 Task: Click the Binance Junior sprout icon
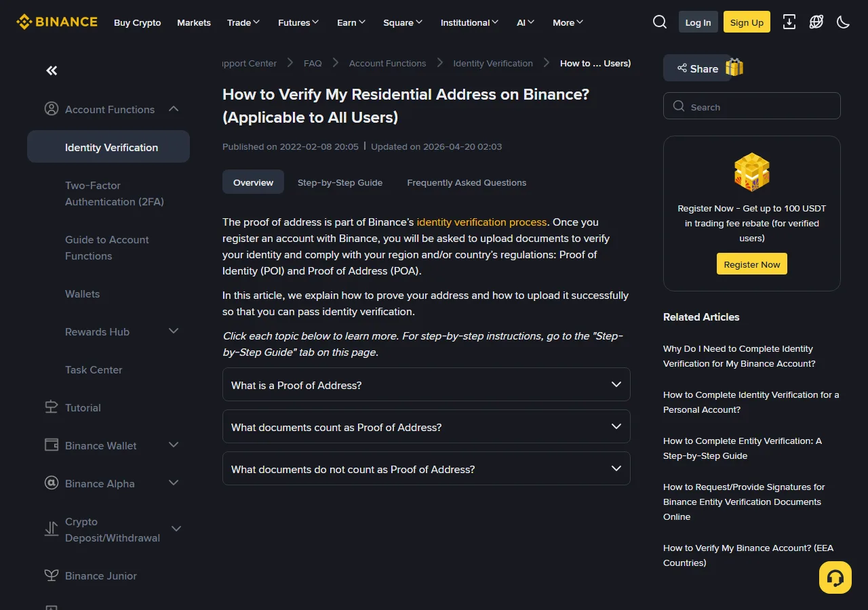click(52, 575)
